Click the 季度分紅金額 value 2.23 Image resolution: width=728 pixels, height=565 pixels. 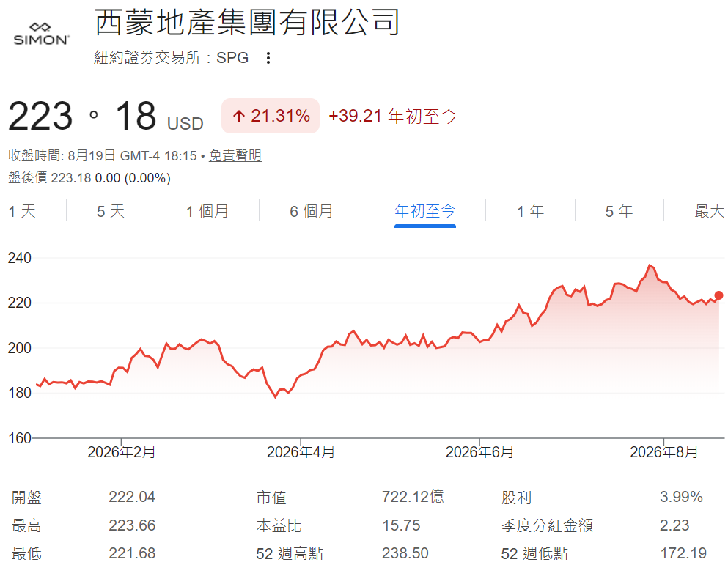[x=674, y=525]
